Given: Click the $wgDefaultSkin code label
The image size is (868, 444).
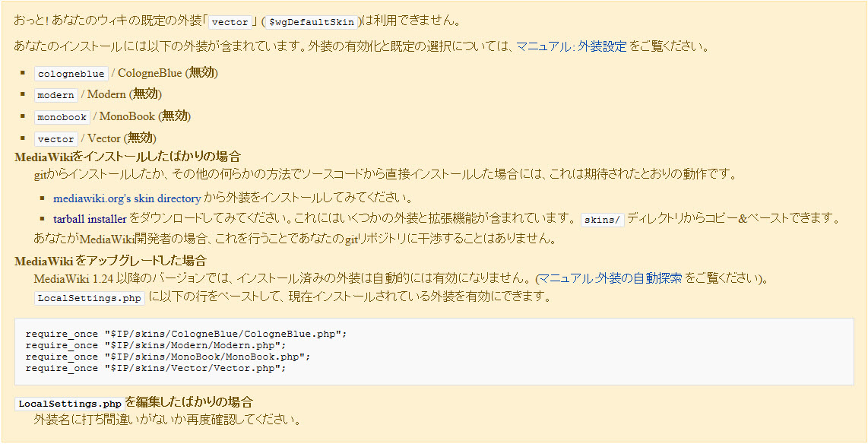Looking at the screenshot, I should click(312, 22).
